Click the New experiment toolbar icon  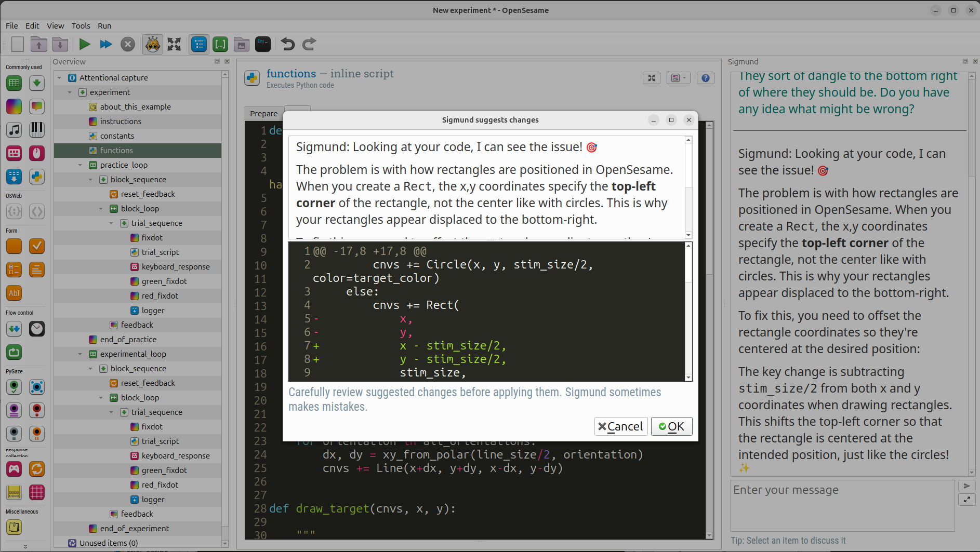18,45
